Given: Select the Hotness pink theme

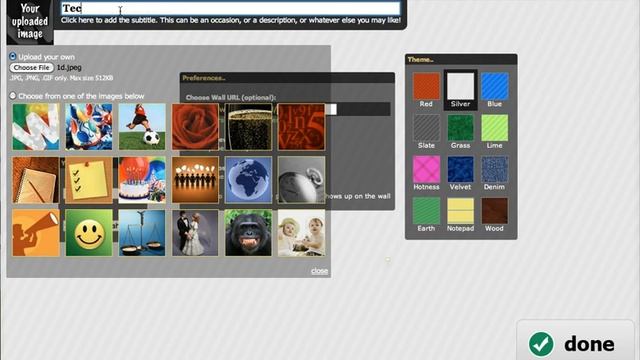Looking at the screenshot, I should click(x=426, y=169).
